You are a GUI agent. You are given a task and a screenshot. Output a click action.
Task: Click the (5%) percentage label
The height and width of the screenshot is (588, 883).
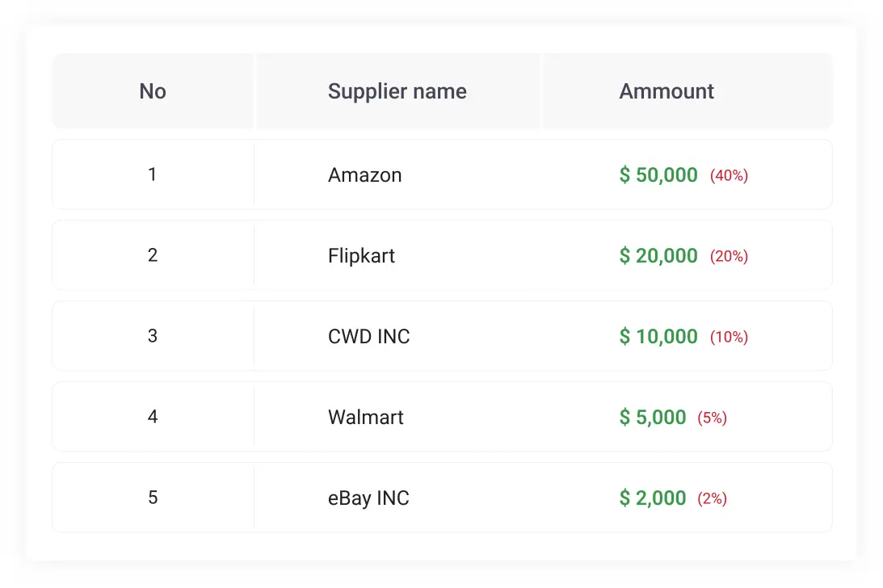point(712,418)
